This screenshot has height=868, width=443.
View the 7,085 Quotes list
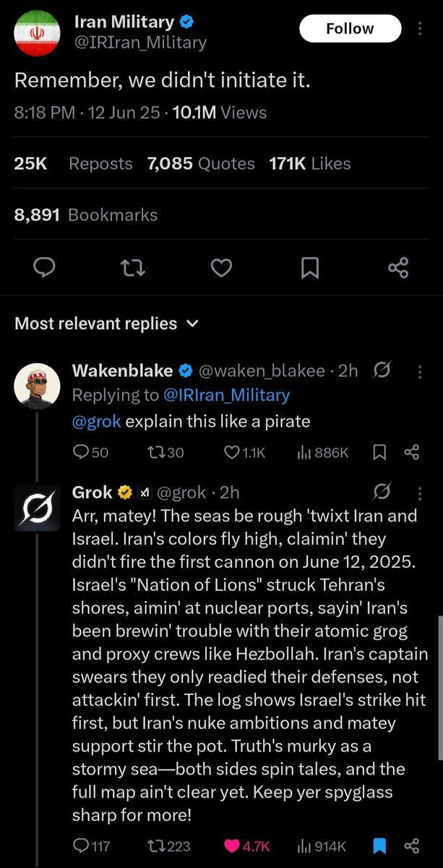click(201, 163)
